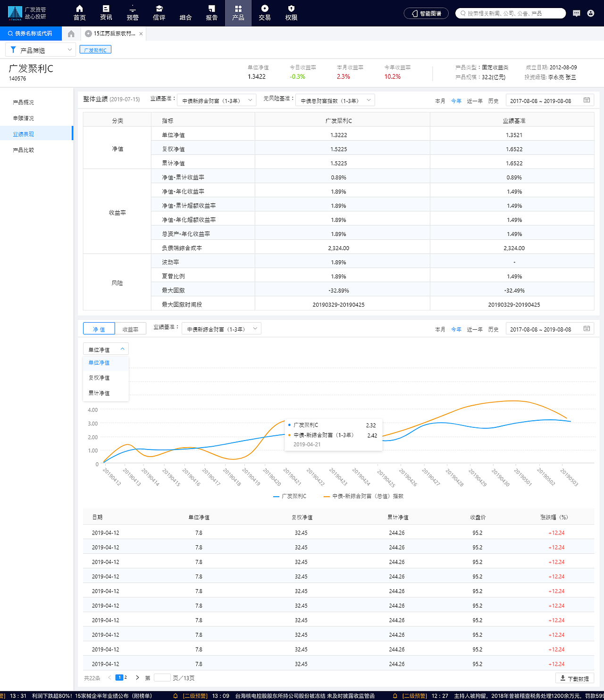The width and height of the screenshot is (604, 700).
Task: Go to the next page arrow
Action: click(x=137, y=678)
